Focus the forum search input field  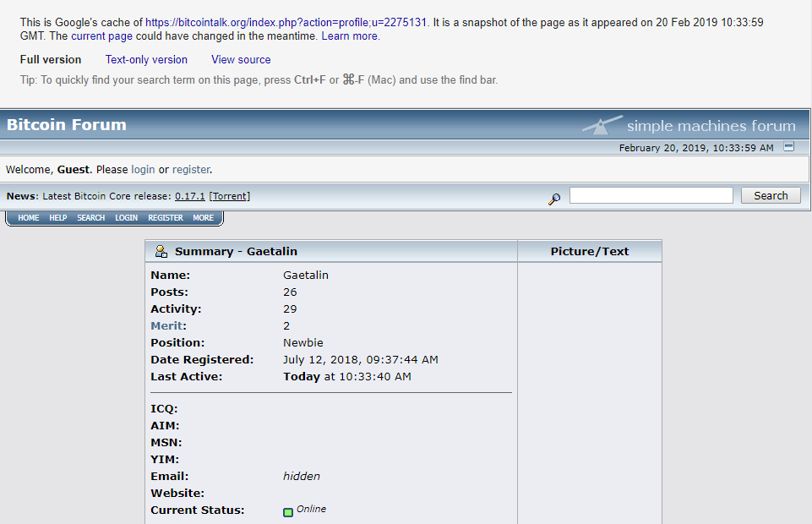(x=651, y=196)
